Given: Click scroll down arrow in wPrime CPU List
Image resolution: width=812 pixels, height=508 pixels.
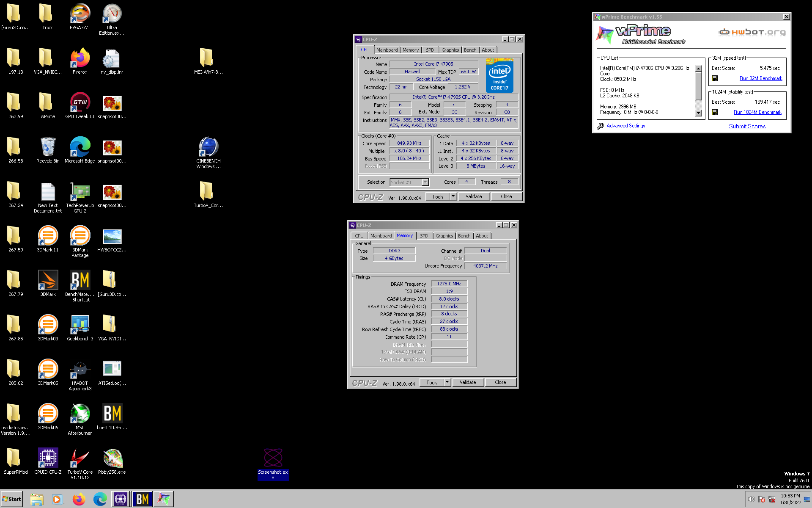Looking at the screenshot, I should [x=699, y=113].
